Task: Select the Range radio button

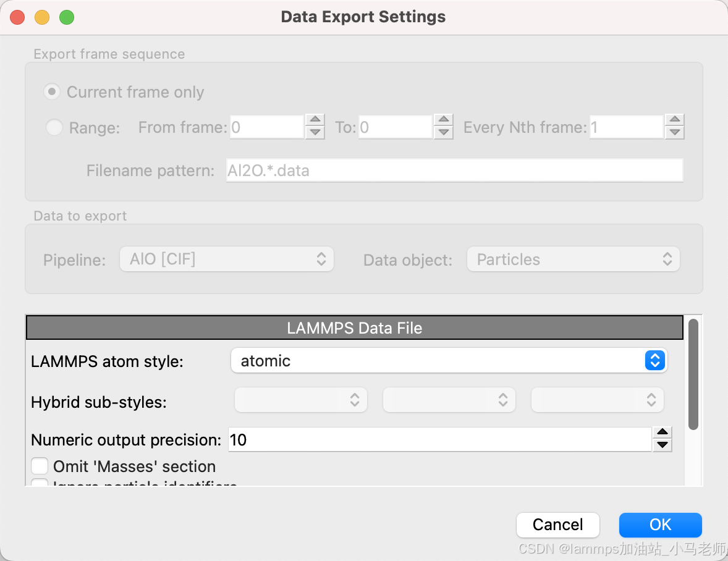Action: coord(54,128)
